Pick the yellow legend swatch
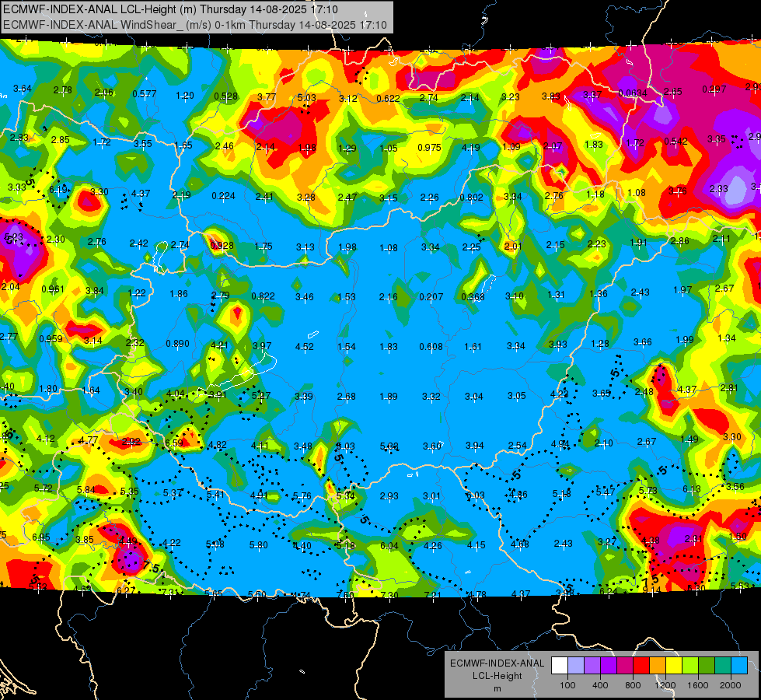The height and width of the screenshot is (700, 761). (x=674, y=666)
